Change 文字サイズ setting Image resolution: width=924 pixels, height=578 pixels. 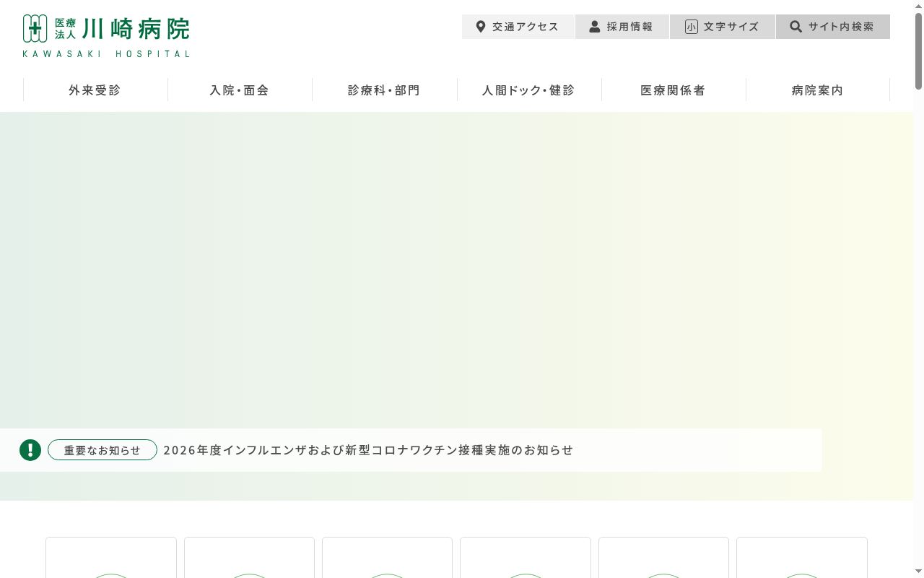723,27
